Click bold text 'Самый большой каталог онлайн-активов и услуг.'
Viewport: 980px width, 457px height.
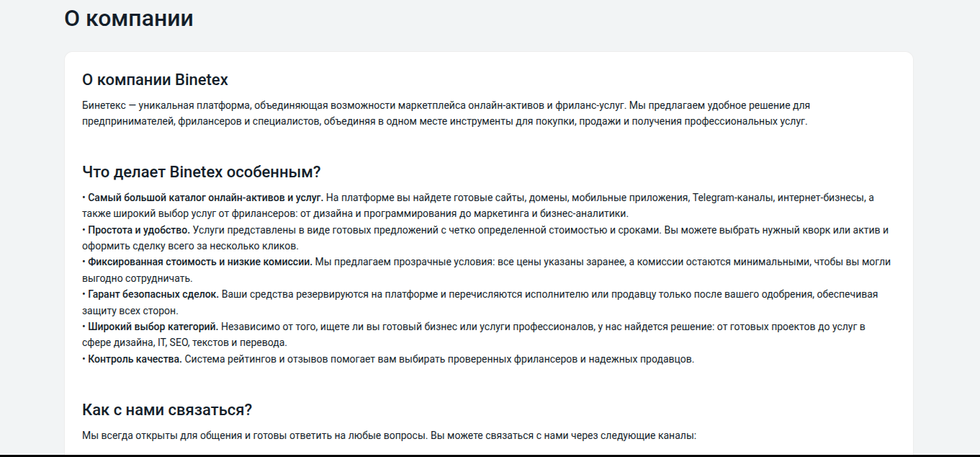(x=206, y=198)
